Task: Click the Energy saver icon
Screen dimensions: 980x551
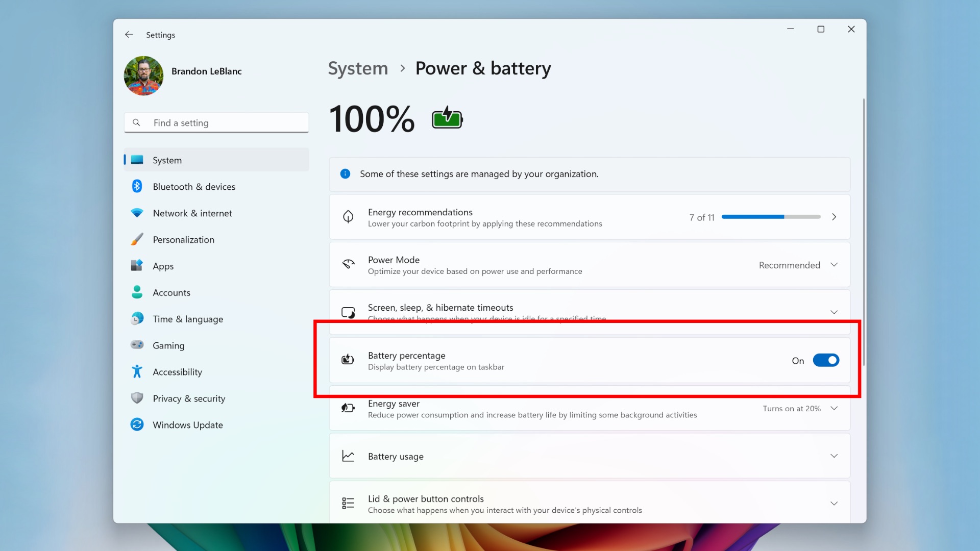Action: coord(348,408)
